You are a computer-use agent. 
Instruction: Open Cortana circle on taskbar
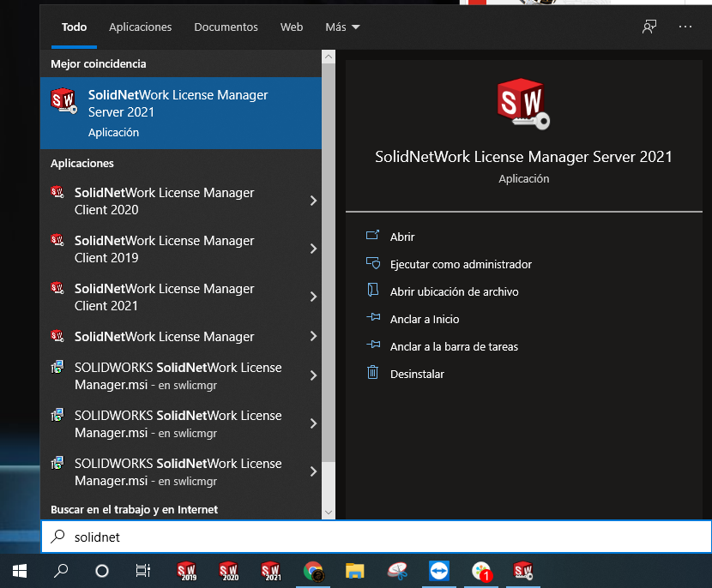(x=102, y=571)
